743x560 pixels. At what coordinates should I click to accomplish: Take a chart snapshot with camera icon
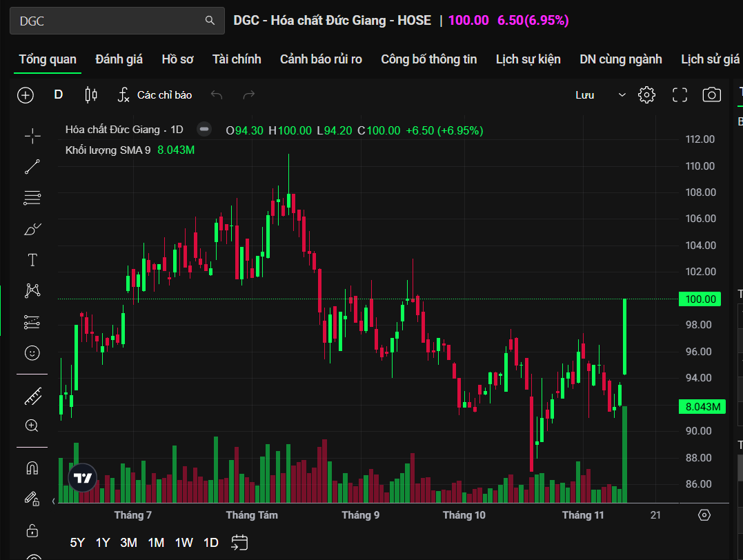(x=711, y=95)
